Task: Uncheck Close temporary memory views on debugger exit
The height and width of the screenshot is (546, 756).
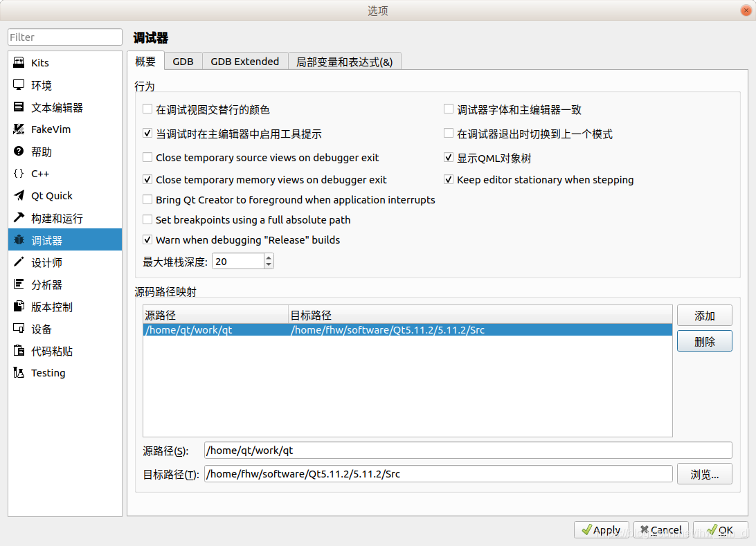Action: click(x=147, y=179)
